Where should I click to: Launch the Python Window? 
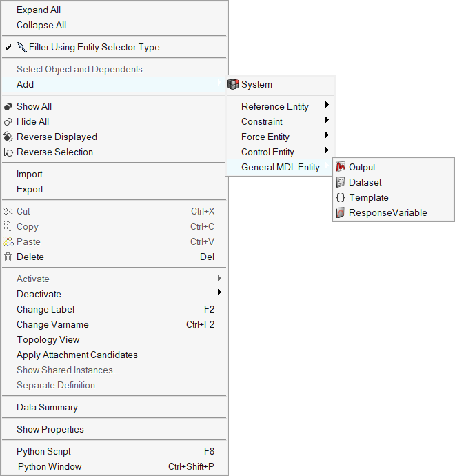pyautogui.click(x=50, y=466)
